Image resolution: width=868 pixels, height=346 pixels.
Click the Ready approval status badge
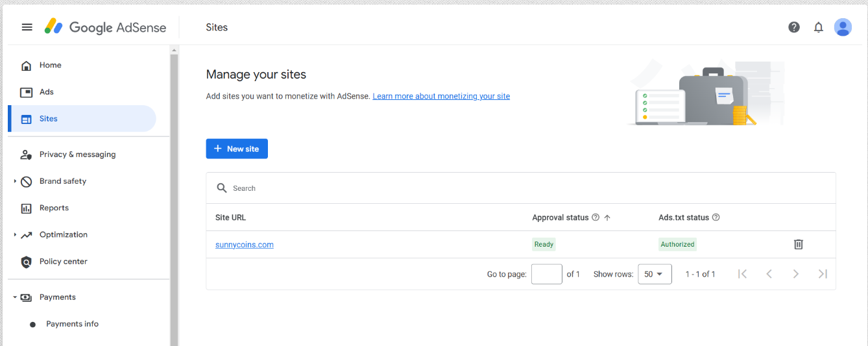click(x=544, y=245)
